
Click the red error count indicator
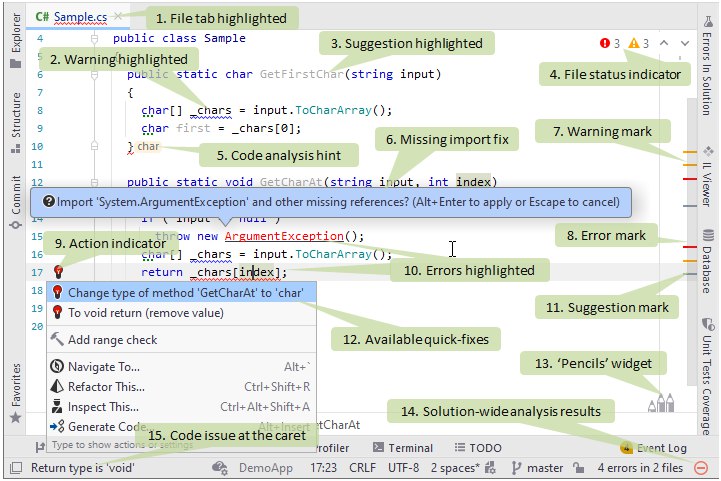point(610,43)
